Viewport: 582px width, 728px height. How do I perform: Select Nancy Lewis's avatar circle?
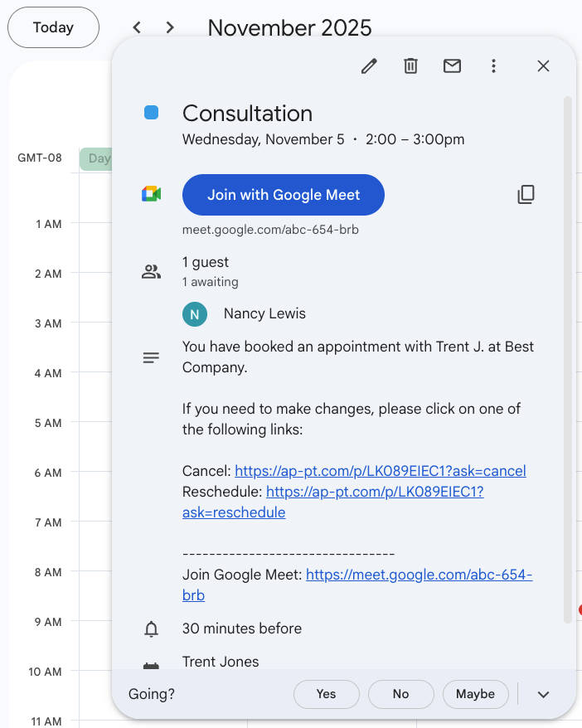coord(194,314)
